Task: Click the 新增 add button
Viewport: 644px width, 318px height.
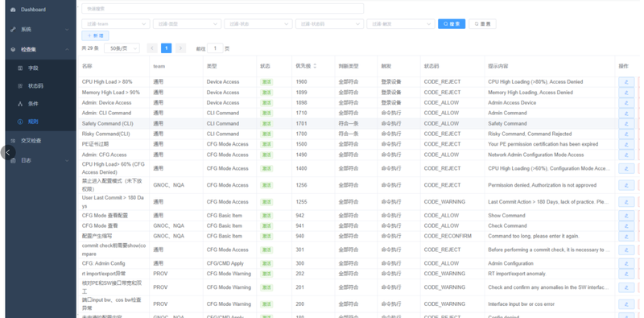Action: point(95,35)
